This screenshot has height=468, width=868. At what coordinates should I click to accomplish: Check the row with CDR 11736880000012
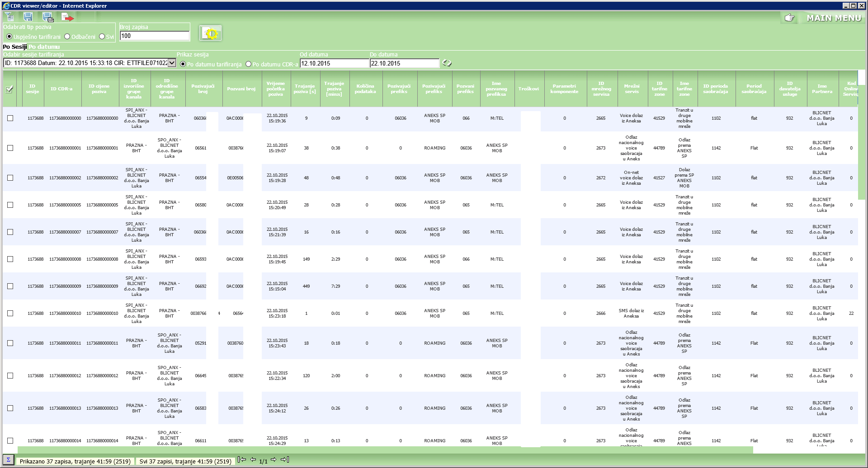click(10, 376)
